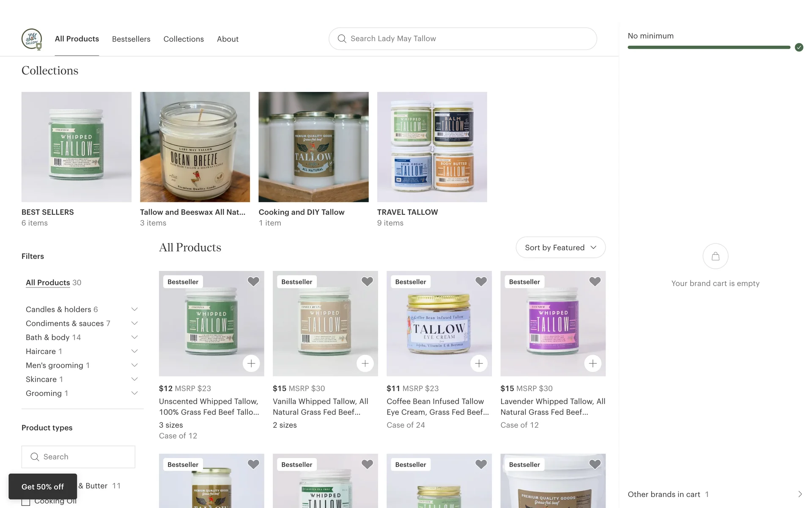The height and width of the screenshot is (508, 812).
Task: Tick the Cooking Oil product type checkbox
Action: click(26, 502)
